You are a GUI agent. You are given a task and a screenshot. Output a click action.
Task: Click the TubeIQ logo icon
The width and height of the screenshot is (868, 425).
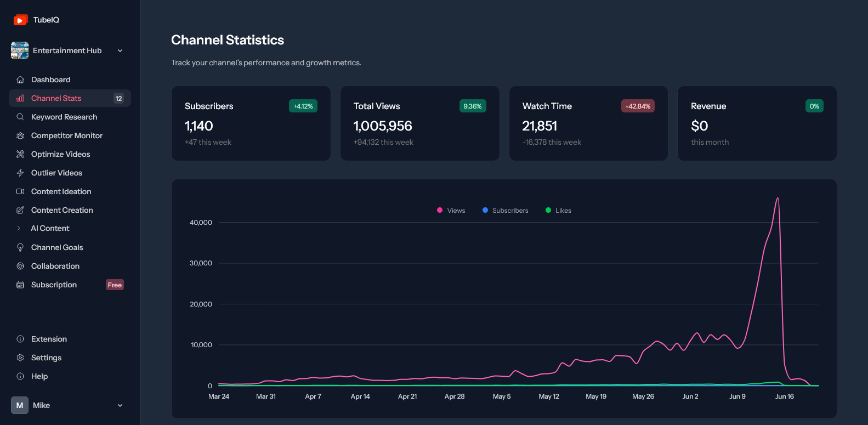(20, 20)
